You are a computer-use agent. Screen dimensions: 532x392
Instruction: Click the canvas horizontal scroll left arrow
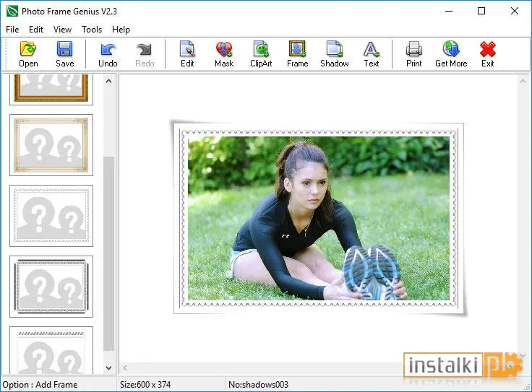(x=125, y=367)
